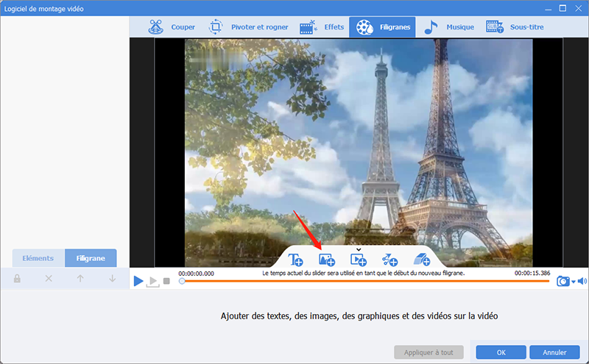This screenshot has width=589, height=364.
Task: Select the Eléments panel tab
Action: pos(38,258)
